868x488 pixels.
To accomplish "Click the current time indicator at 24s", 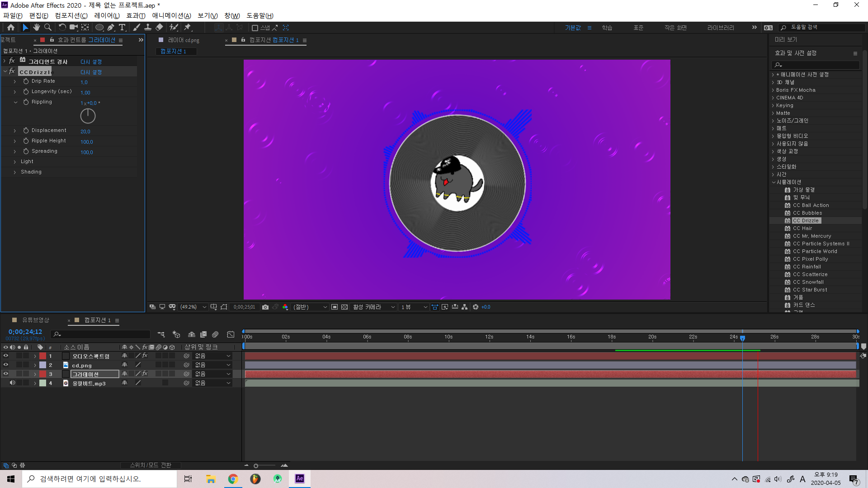I will tap(742, 338).
